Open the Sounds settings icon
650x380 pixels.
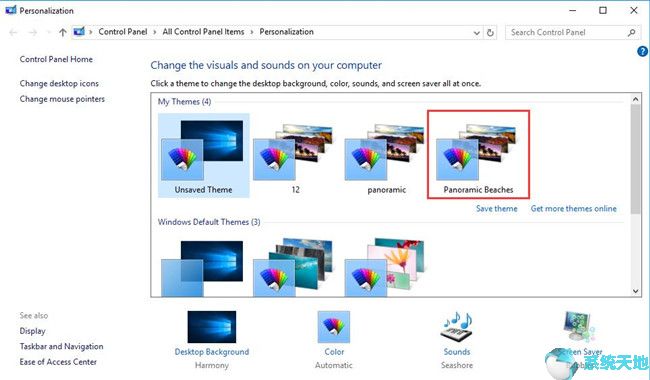(x=457, y=327)
